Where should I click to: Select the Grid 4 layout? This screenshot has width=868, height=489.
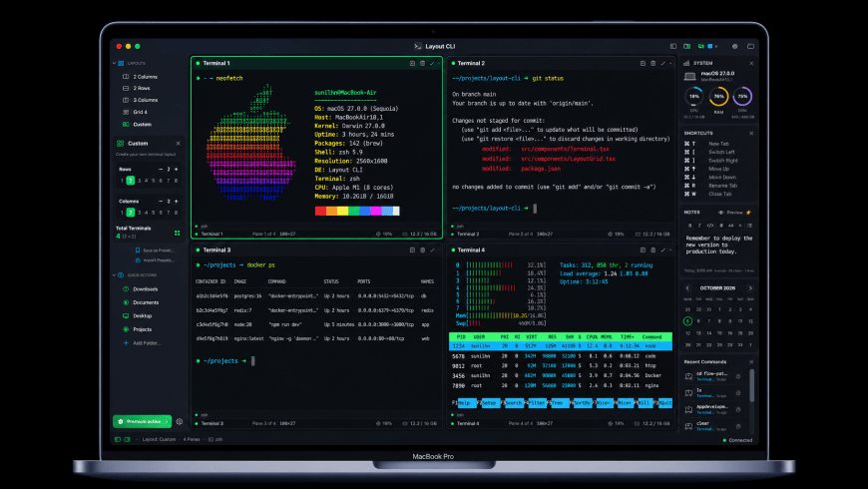pos(136,112)
